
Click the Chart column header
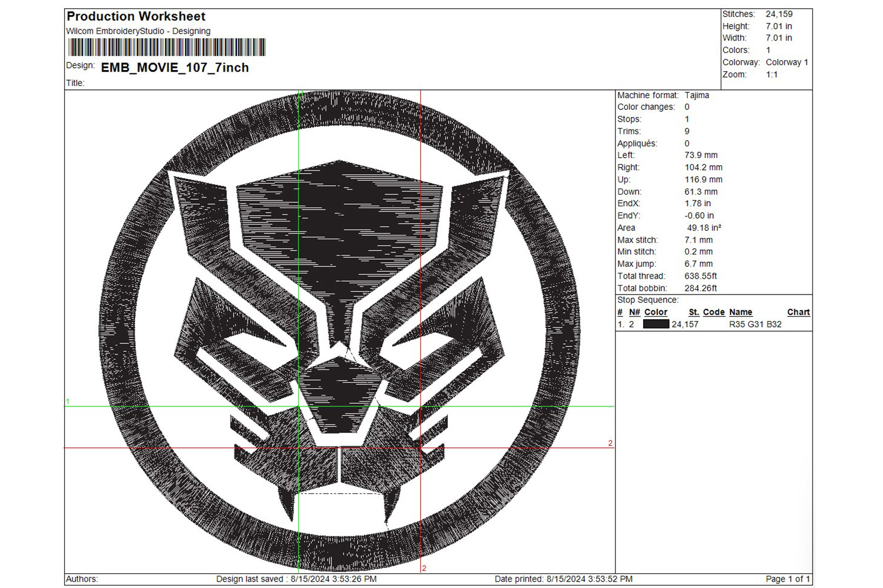798,312
